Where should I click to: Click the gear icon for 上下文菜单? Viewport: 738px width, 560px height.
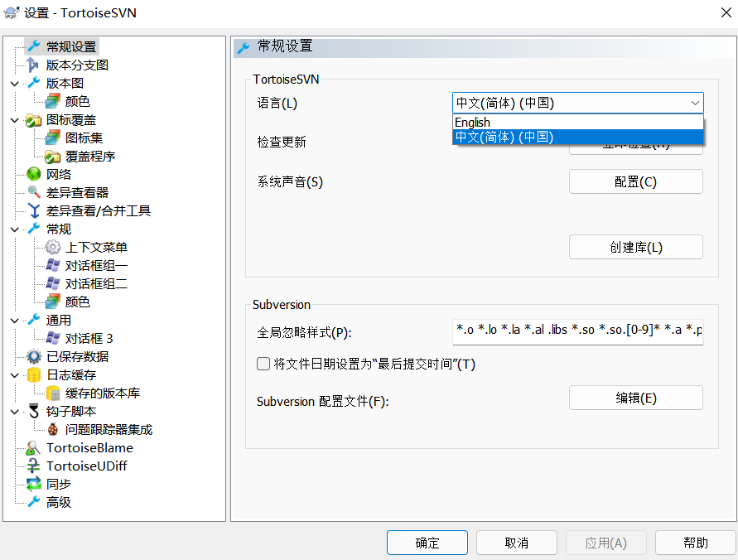pos(53,247)
